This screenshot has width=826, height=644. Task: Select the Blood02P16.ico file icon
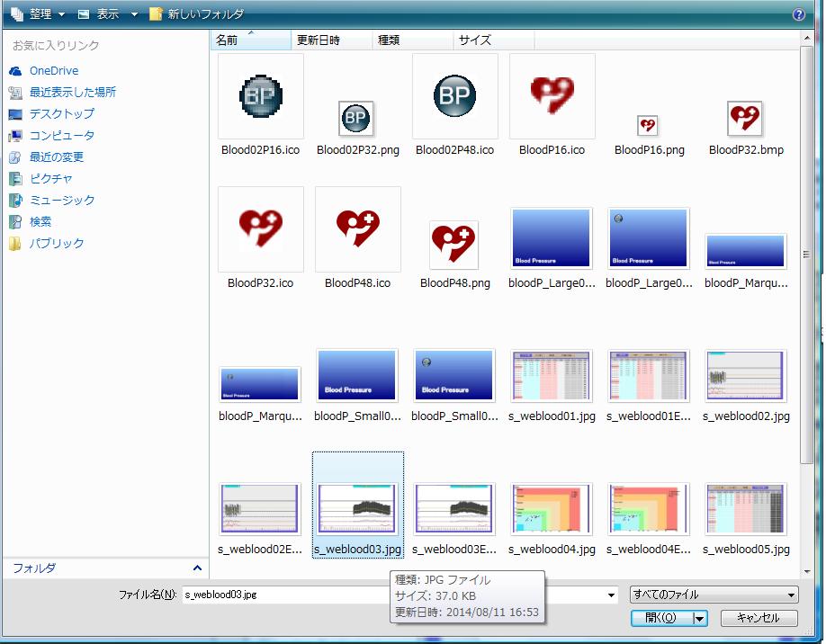click(261, 96)
